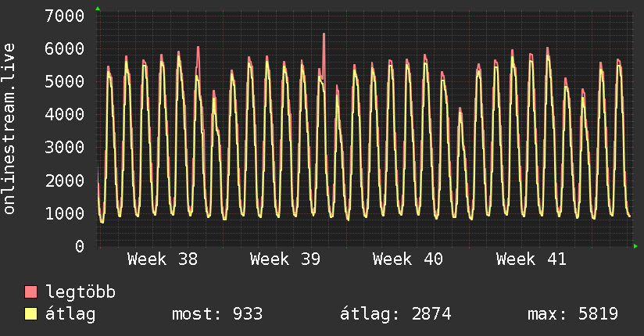Click the 1000 y-axis tick label
This screenshot has width=644, height=336.
click(65, 213)
